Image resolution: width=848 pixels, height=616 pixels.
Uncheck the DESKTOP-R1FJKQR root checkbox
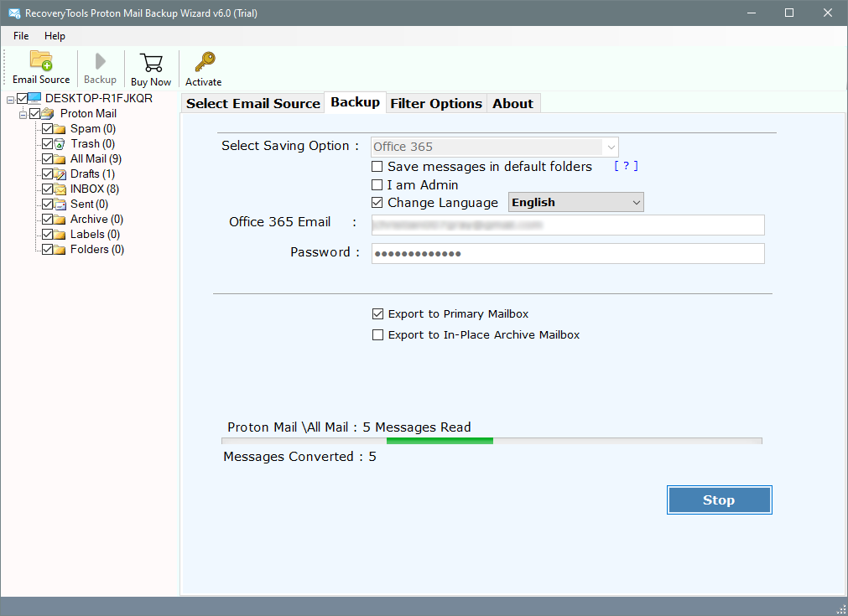pyautogui.click(x=22, y=98)
